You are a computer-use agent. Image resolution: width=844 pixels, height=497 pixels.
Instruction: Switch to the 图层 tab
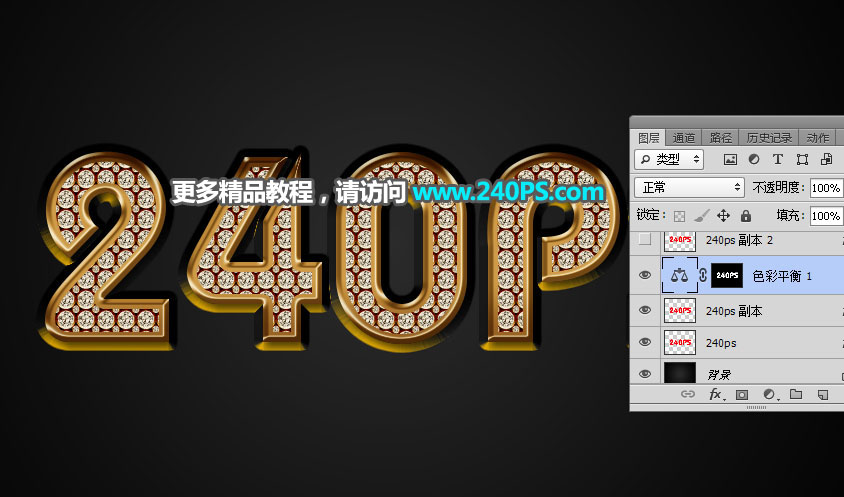click(x=649, y=138)
